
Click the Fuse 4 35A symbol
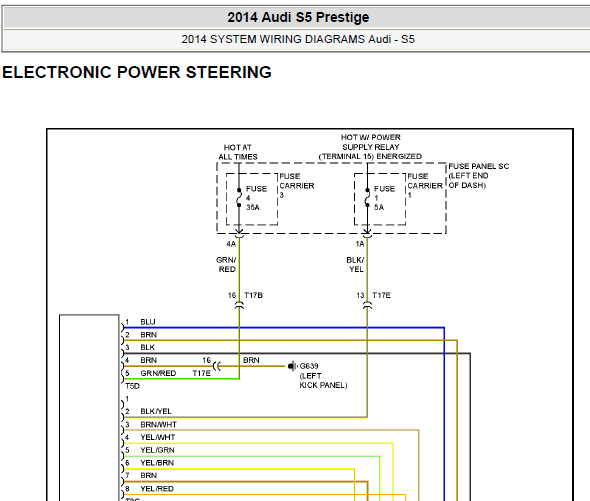point(239,197)
